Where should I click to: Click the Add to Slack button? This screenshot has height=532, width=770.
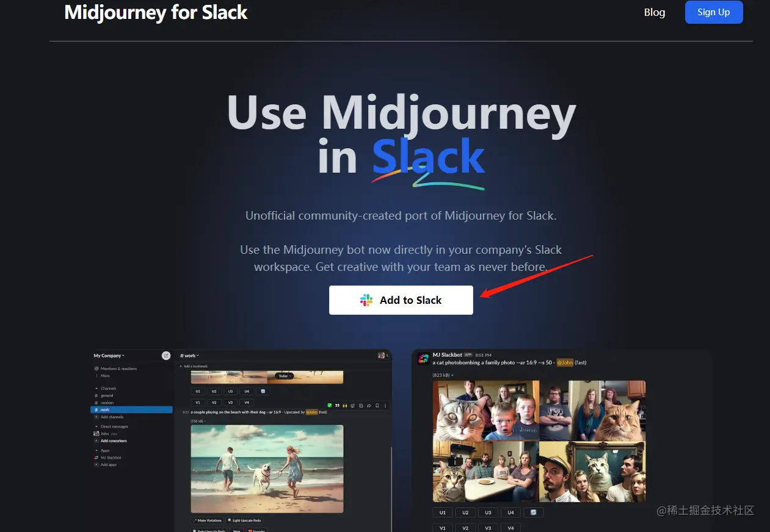(x=401, y=300)
